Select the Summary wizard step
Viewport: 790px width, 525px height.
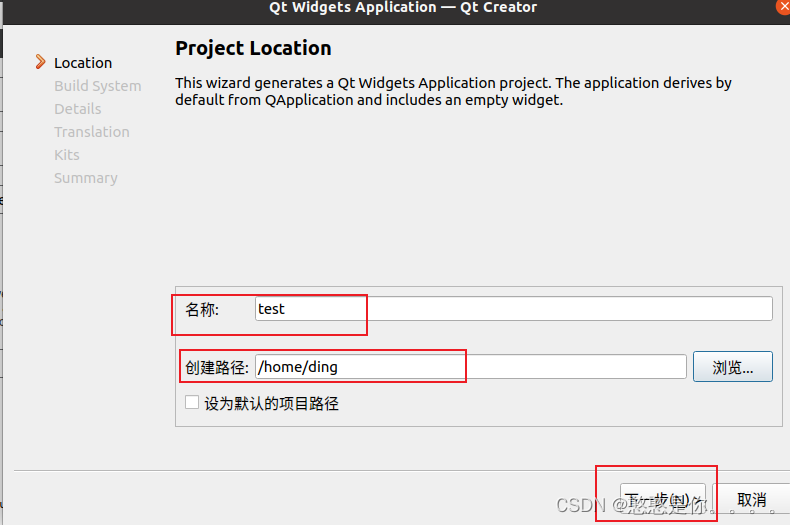pos(86,178)
